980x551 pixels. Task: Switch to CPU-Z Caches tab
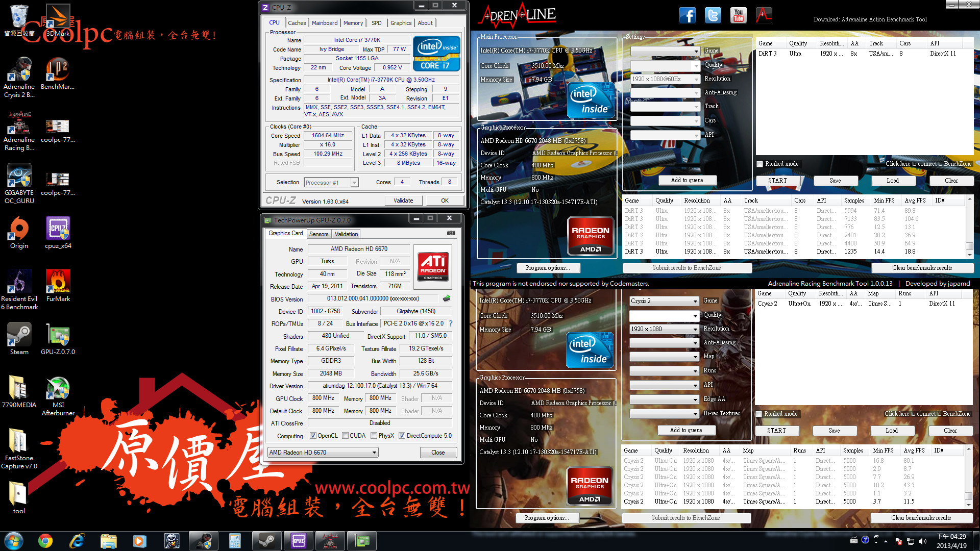pos(297,23)
